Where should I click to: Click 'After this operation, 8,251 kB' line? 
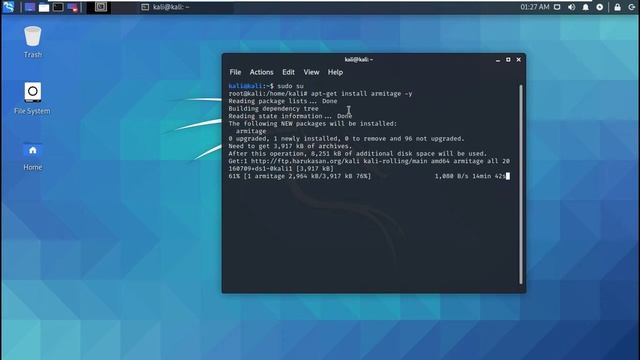(x=358, y=154)
